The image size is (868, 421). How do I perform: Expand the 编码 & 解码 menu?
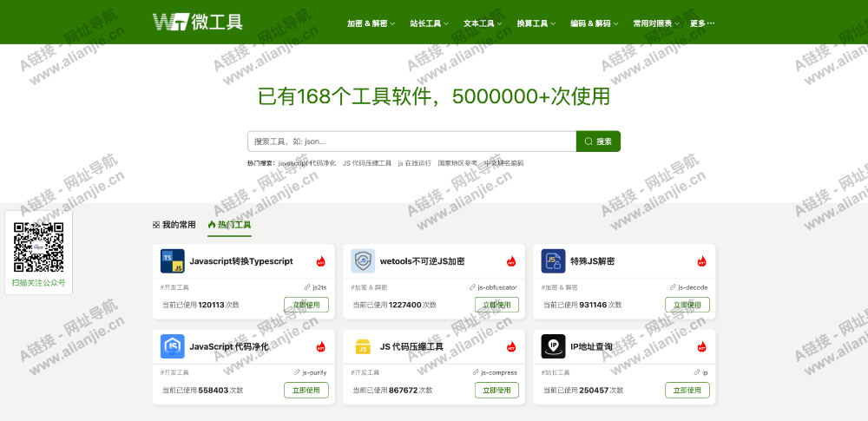(595, 23)
